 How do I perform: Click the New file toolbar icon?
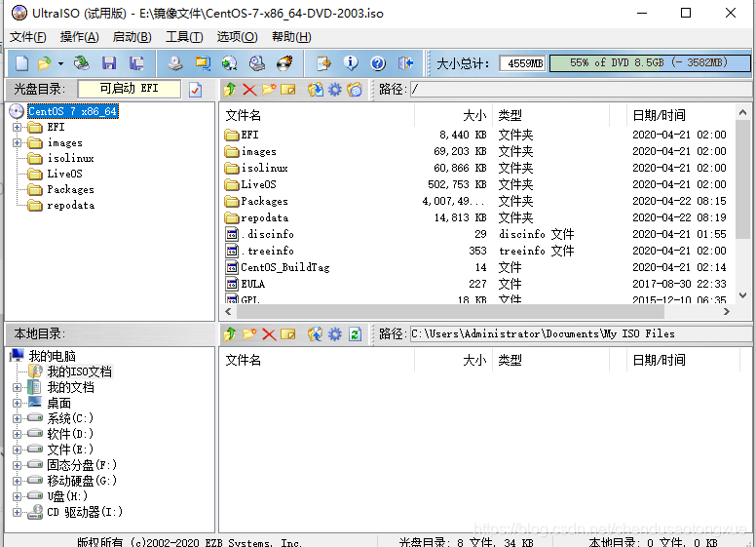tap(22, 63)
